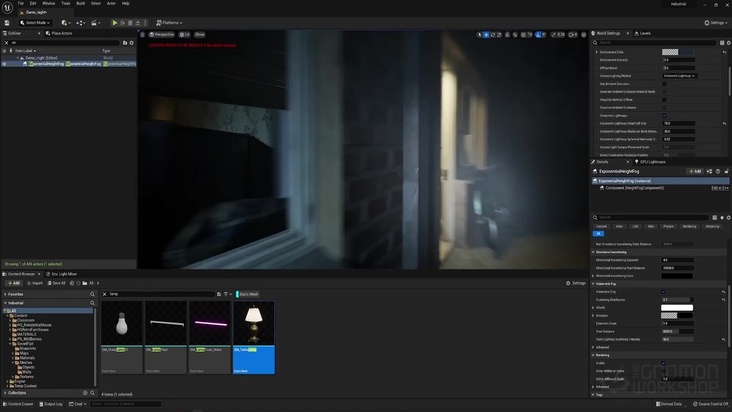Open Content Browser filter funnel dropdown
The image size is (732, 412).
coord(227,294)
